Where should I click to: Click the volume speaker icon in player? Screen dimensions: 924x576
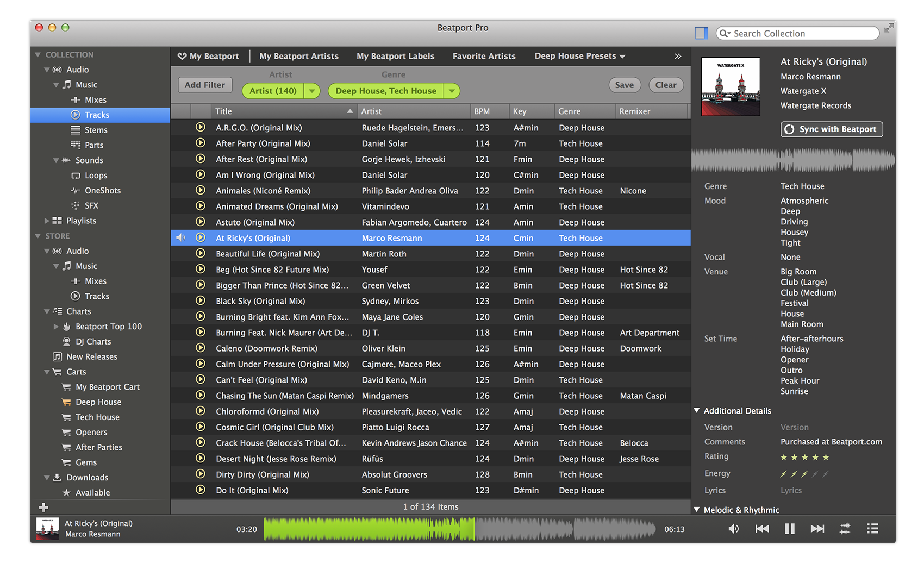[733, 529]
